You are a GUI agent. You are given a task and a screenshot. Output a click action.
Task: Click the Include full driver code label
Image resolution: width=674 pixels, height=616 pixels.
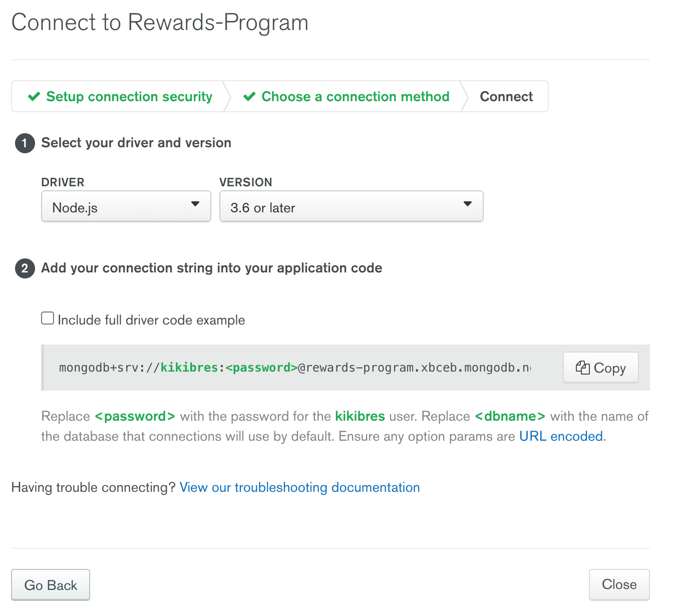[151, 320]
